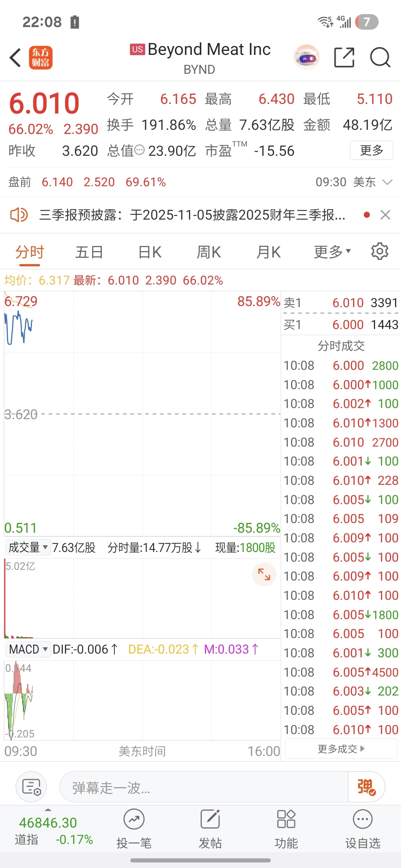
Task: Open the danmaku list settings icon
Action: pos(31,787)
